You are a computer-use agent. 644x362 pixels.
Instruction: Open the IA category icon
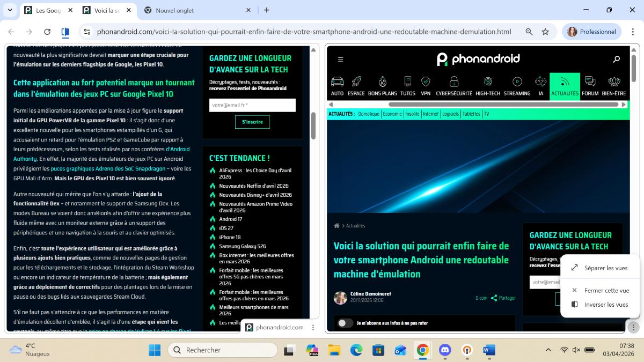coord(539,82)
